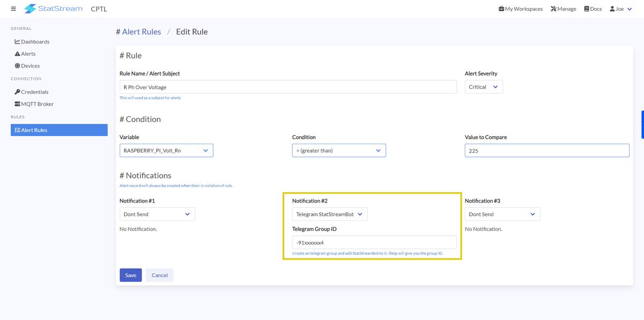
Task: Click the Dashboards chart icon
Action: pyautogui.click(x=17, y=42)
